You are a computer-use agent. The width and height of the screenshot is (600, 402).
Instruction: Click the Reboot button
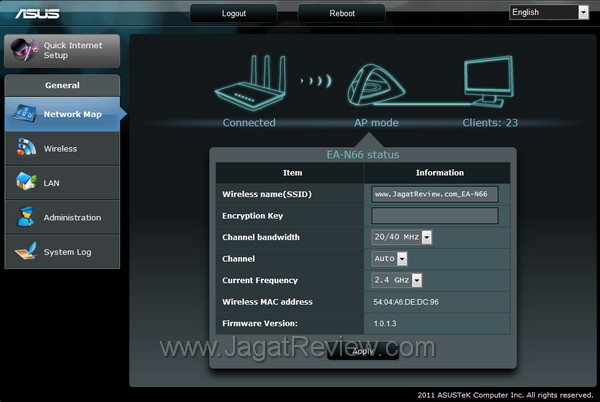(x=342, y=13)
